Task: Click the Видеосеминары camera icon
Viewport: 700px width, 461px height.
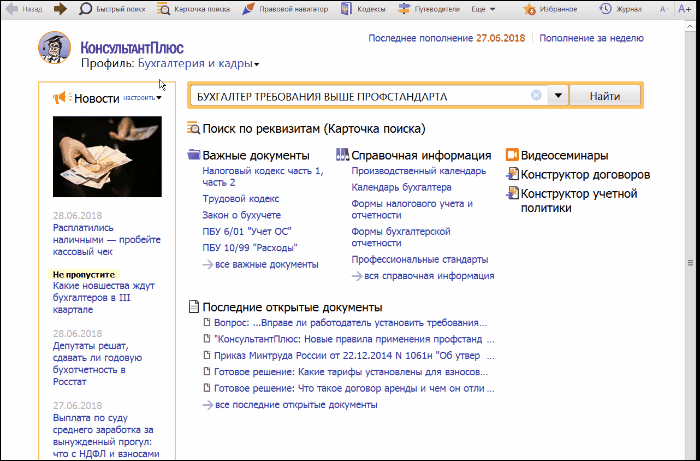Action: 512,155
